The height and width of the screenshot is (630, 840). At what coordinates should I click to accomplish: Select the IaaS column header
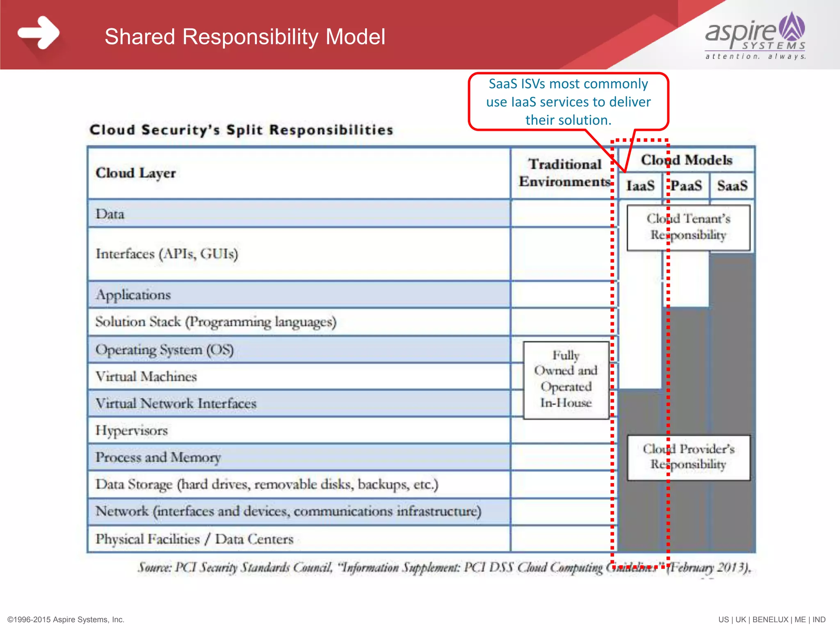640,186
